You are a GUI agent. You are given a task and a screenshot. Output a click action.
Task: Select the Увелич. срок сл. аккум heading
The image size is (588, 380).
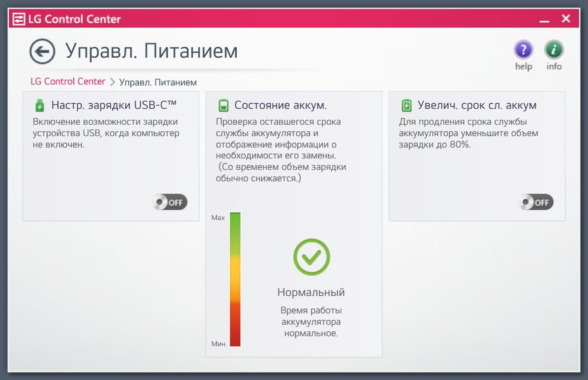(477, 105)
